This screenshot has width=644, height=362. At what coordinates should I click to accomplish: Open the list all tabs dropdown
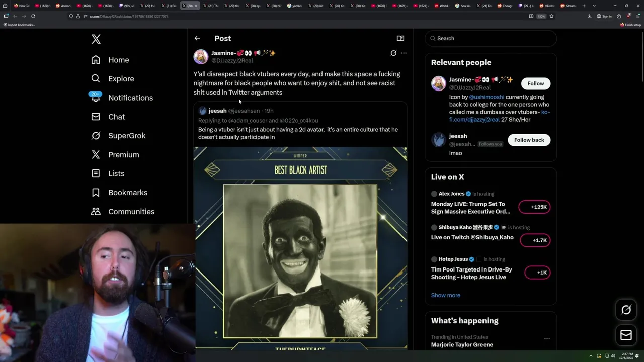click(x=594, y=6)
